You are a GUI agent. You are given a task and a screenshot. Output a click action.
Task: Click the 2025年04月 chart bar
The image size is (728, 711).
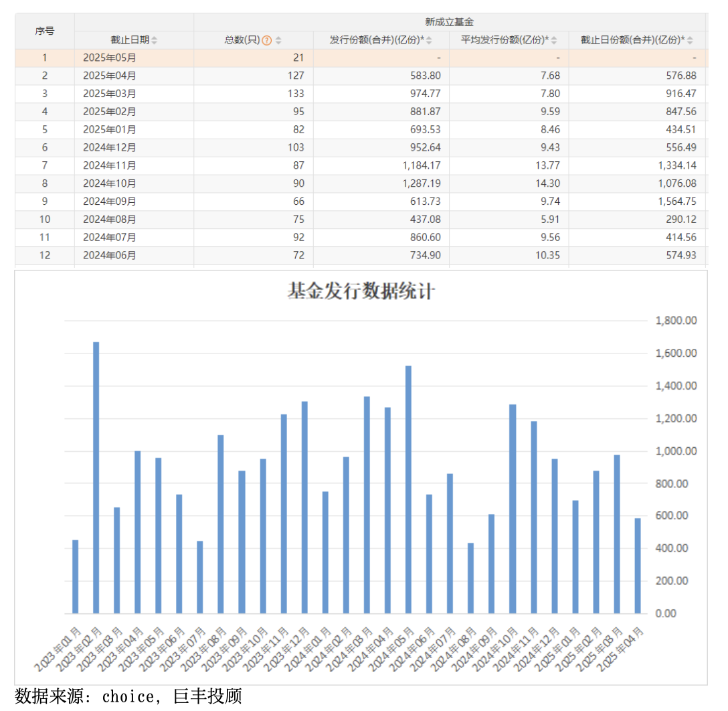pos(638,566)
